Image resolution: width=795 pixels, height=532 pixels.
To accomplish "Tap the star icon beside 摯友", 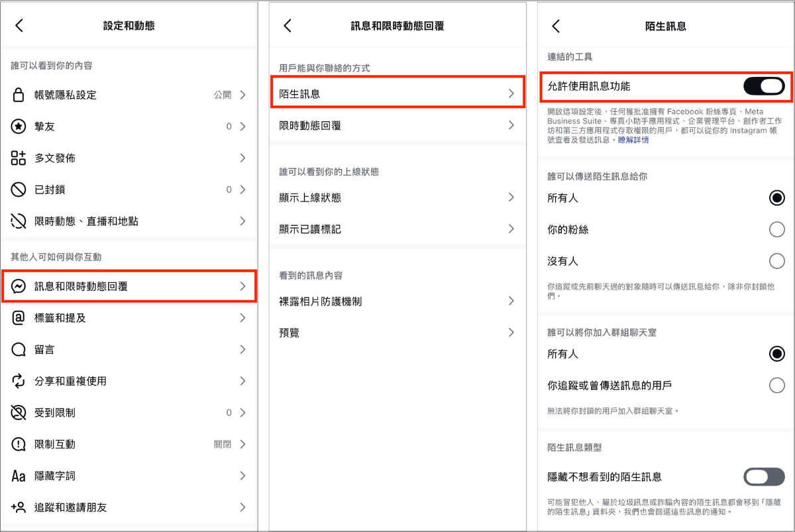I will [x=19, y=126].
